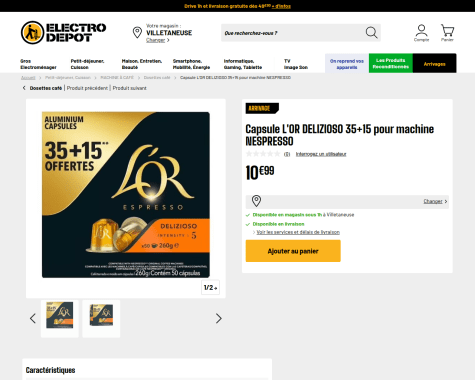Click 'MACHINE À CAFÉ' breadcrumb
475x380 pixels.
point(117,78)
